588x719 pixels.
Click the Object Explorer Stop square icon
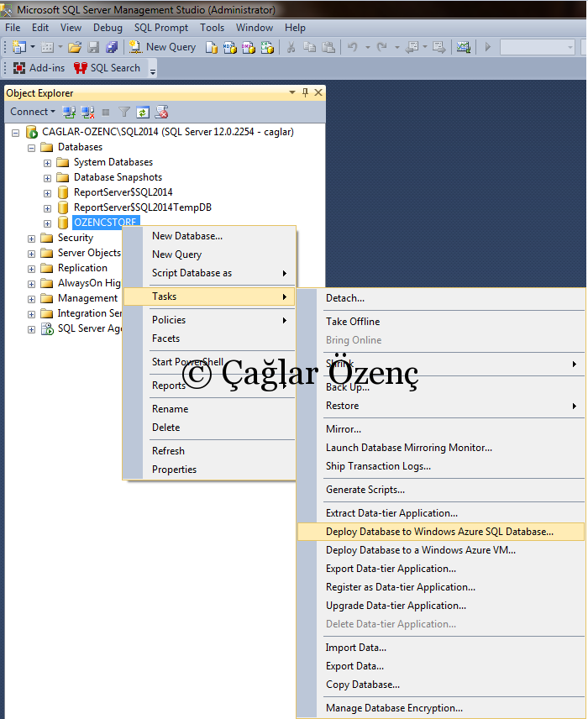click(x=106, y=112)
